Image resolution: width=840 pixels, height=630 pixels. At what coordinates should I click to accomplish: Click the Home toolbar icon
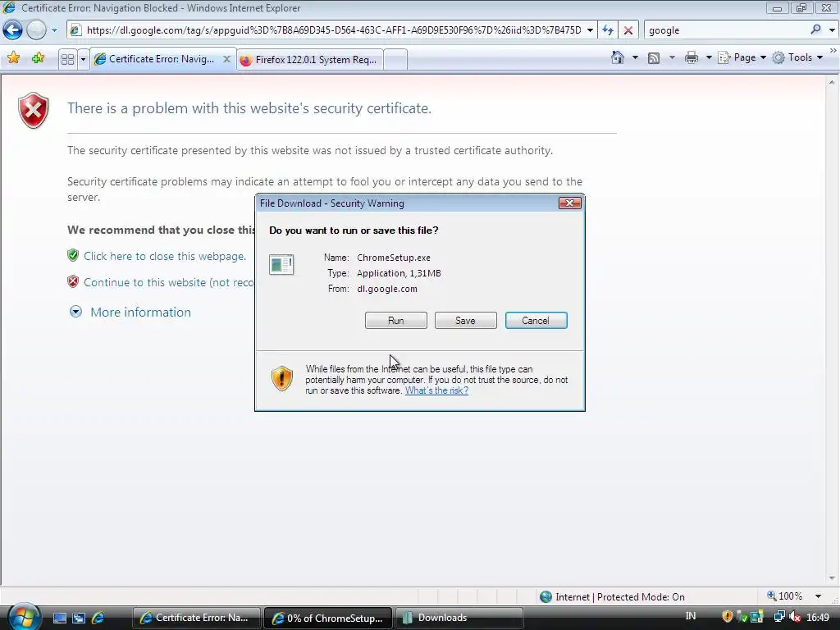click(x=618, y=57)
